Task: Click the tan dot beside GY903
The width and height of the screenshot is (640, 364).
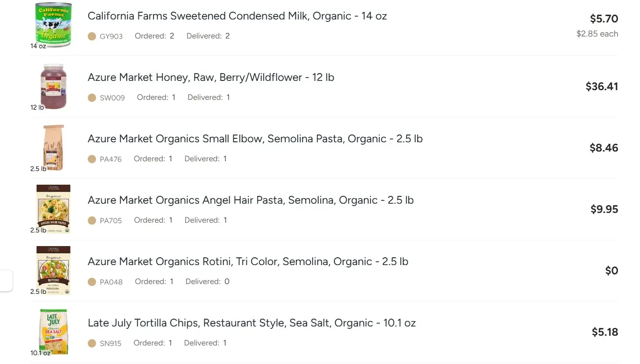Action: point(92,36)
